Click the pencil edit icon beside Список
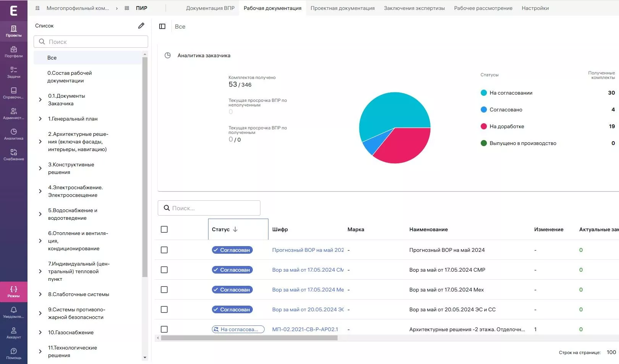The height and width of the screenshot is (364, 619). click(x=141, y=26)
